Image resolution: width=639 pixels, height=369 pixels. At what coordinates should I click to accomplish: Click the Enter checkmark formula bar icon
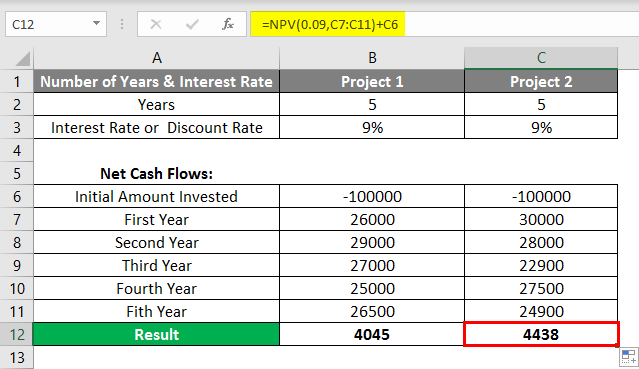click(192, 24)
